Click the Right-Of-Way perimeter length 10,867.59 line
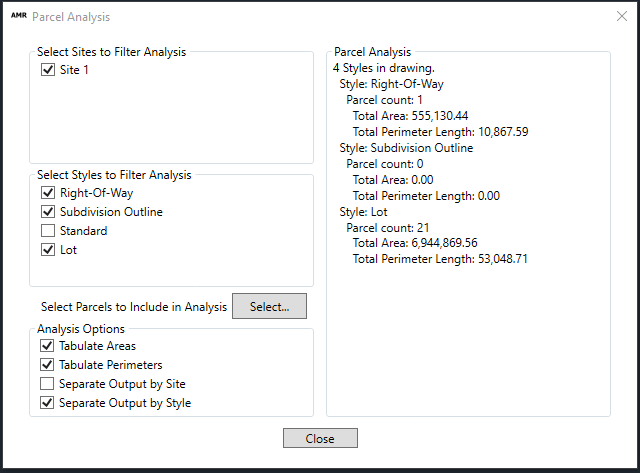Screen dimensions: 640x473 (440, 132)
